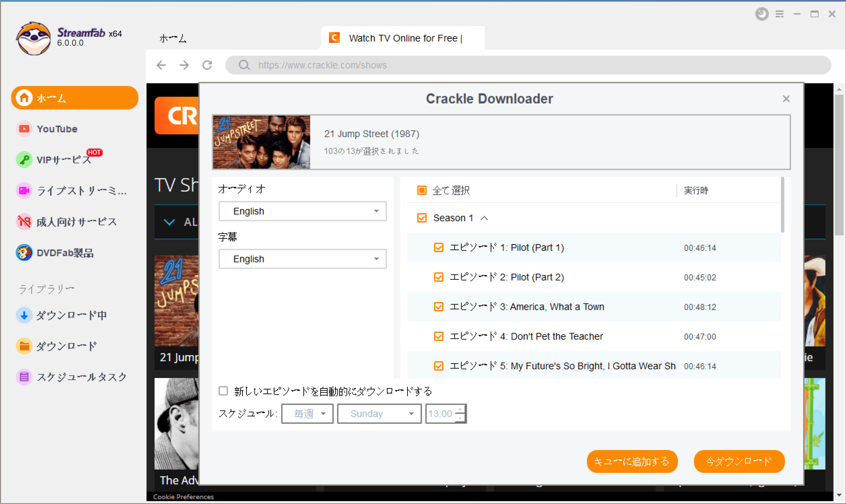Open the adult services entry
The image size is (846, 504).
click(x=67, y=222)
